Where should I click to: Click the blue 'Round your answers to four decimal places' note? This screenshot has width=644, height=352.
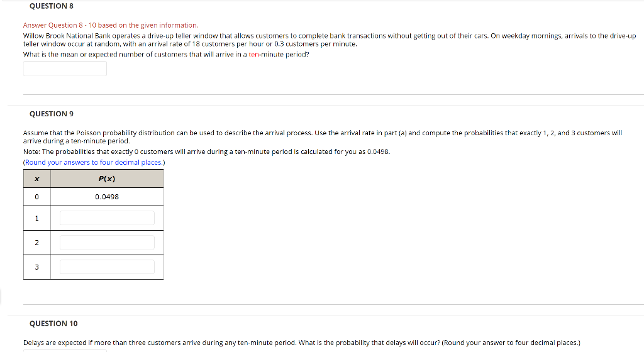tap(94, 162)
